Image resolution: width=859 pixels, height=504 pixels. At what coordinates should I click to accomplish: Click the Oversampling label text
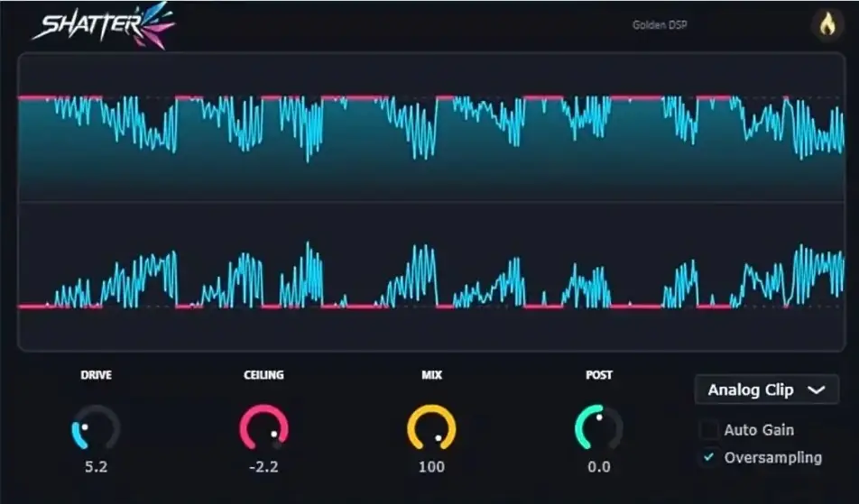[773, 457]
